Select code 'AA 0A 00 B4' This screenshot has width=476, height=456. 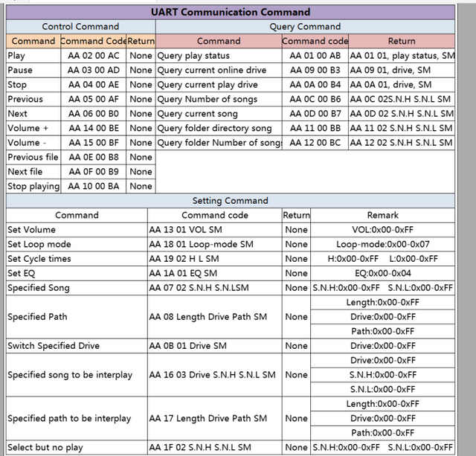pyautogui.click(x=315, y=85)
